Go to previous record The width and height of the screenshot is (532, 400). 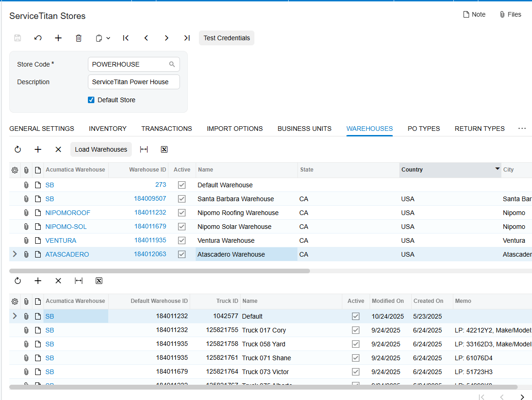[146, 38]
